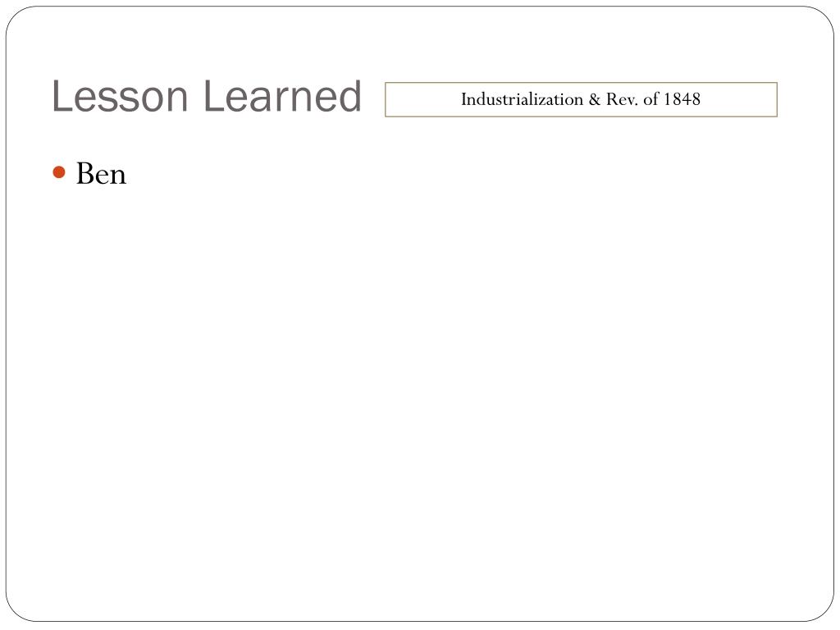Click the empty slide body below Ben
The image size is (840, 630).
pyautogui.click(x=420, y=396)
